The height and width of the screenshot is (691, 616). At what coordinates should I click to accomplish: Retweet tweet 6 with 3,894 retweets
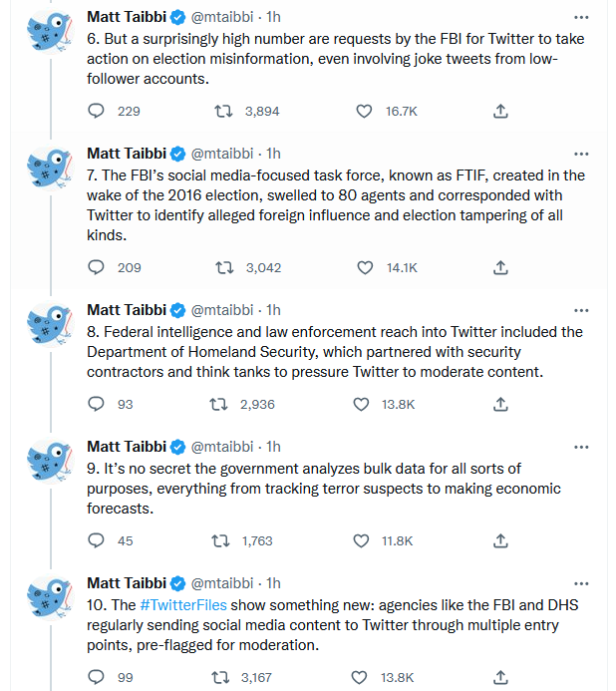point(223,111)
